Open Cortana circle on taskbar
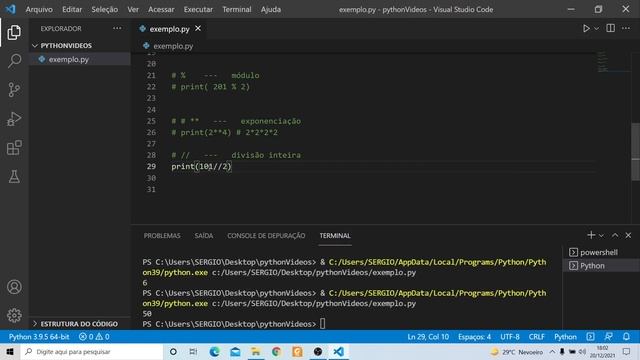640x360 pixels. (x=173, y=351)
